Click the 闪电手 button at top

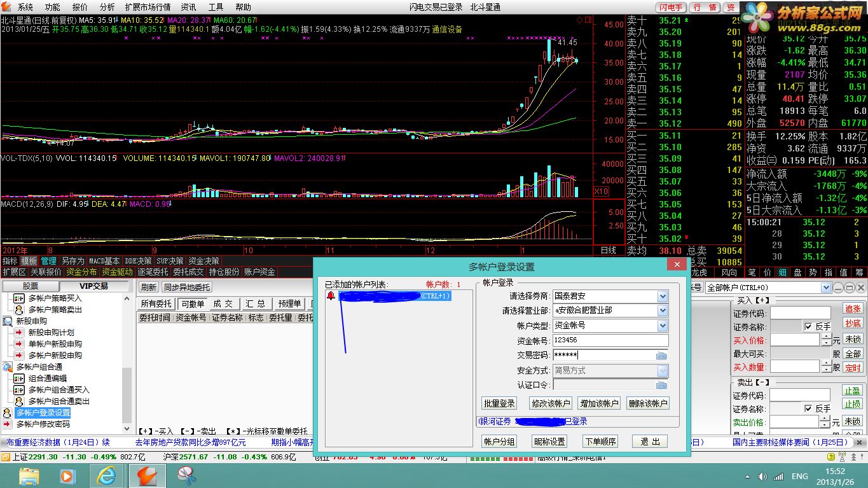[672, 7]
